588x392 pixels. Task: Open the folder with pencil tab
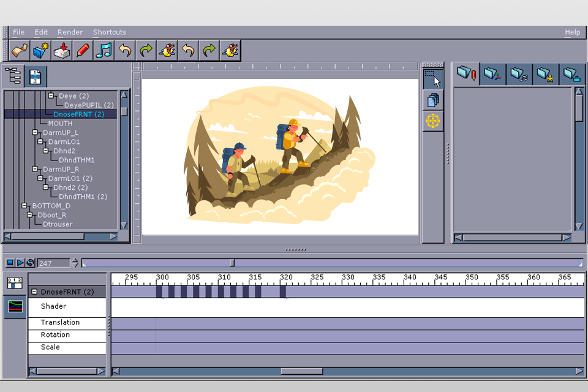click(x=467, y=73)
